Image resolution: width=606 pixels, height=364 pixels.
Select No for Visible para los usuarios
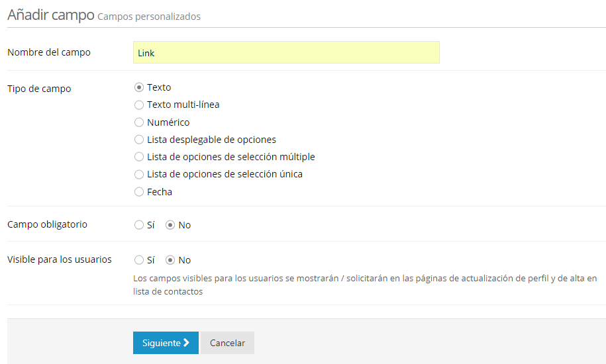(x=170, y=260)
